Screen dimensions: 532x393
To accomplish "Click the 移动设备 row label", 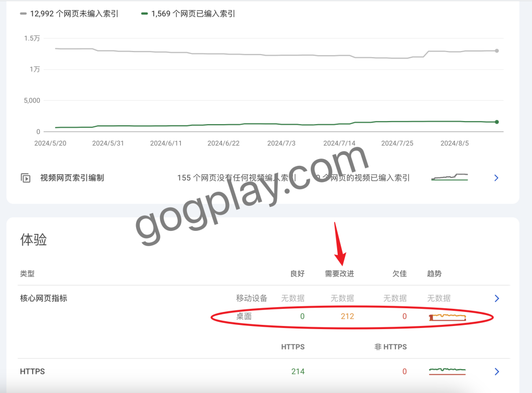I will [x=252, y=298].
